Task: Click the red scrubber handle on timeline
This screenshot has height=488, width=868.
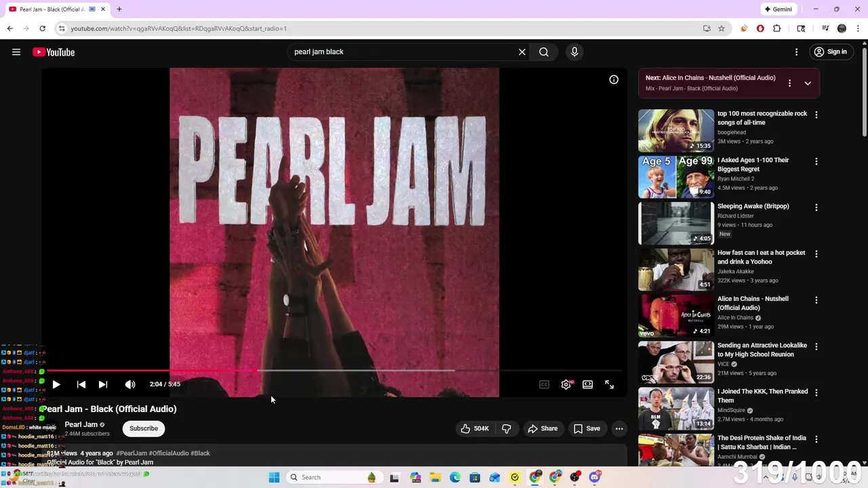Action: pos(255,371)
